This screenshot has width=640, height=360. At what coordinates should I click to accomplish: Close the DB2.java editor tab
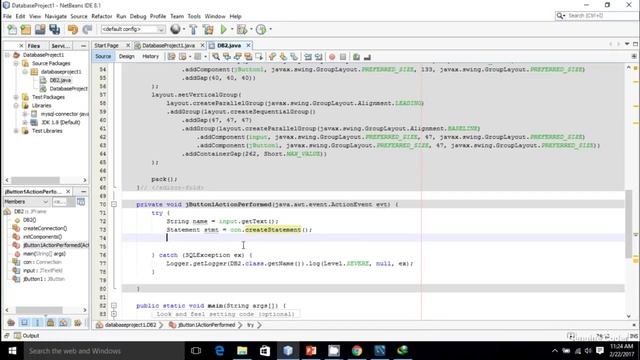pyautogui.click(x=248, y=45)
